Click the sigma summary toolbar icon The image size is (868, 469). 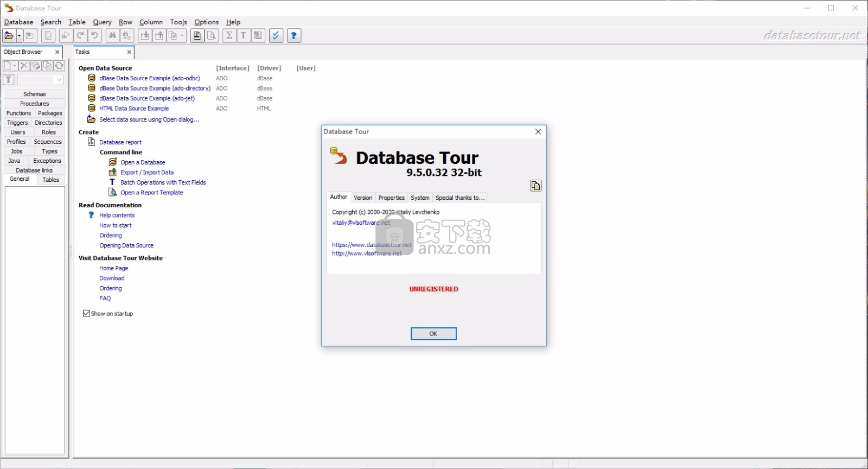pos(229,36)
